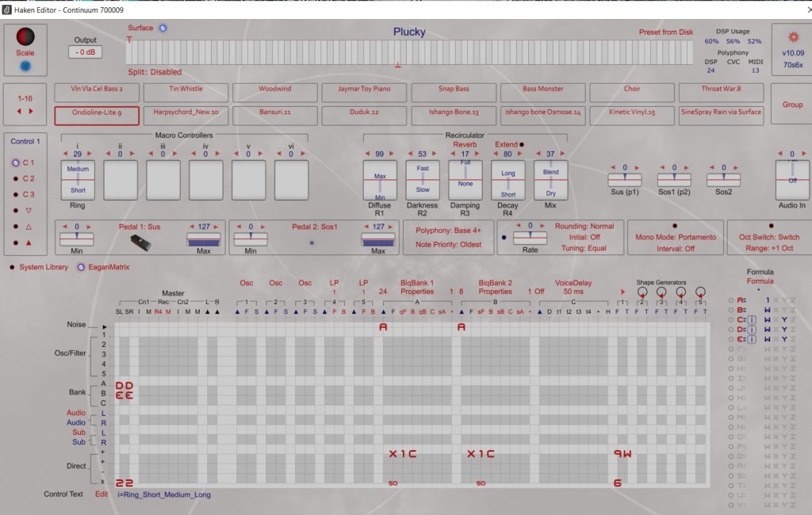Click the Output -0 dB field

coord(86,51)
